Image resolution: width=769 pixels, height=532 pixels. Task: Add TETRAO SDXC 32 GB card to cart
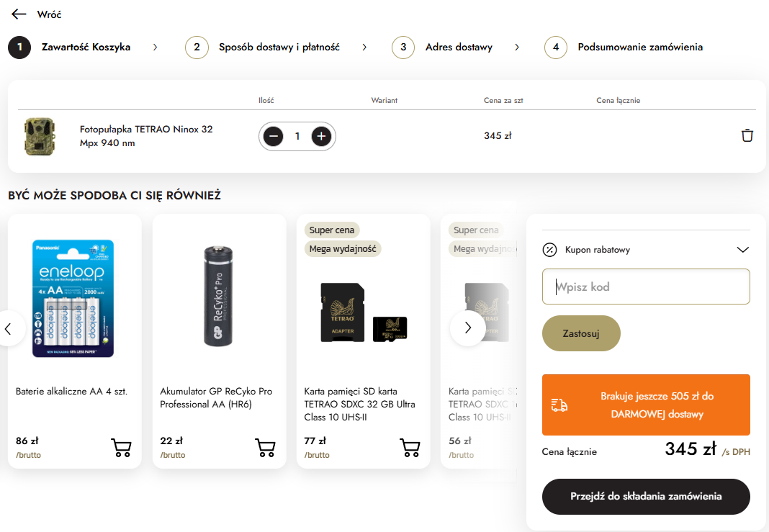click(x=410, y=448)
